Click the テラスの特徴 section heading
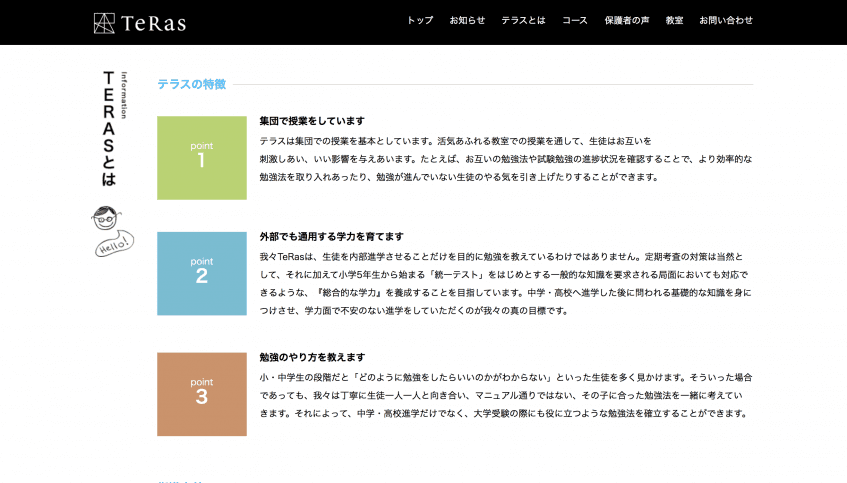This screenshot has width=847, height=483. point(192,84)
